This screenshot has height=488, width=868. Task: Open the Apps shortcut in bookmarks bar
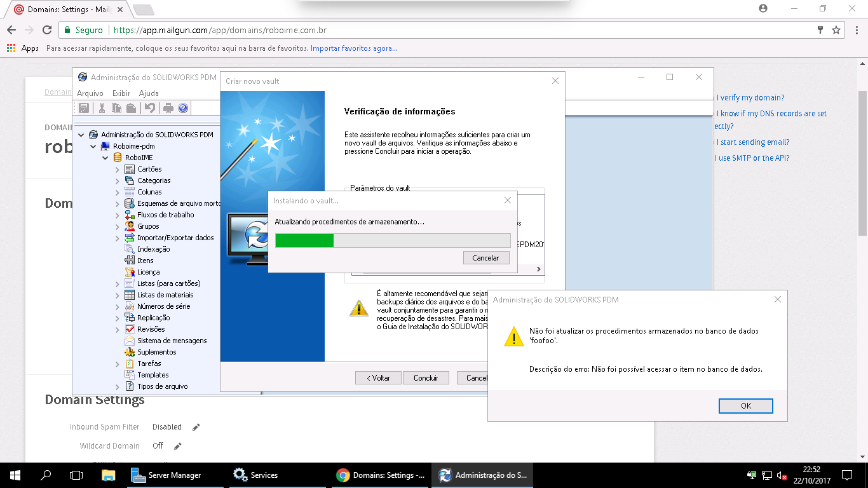[23, 48]
